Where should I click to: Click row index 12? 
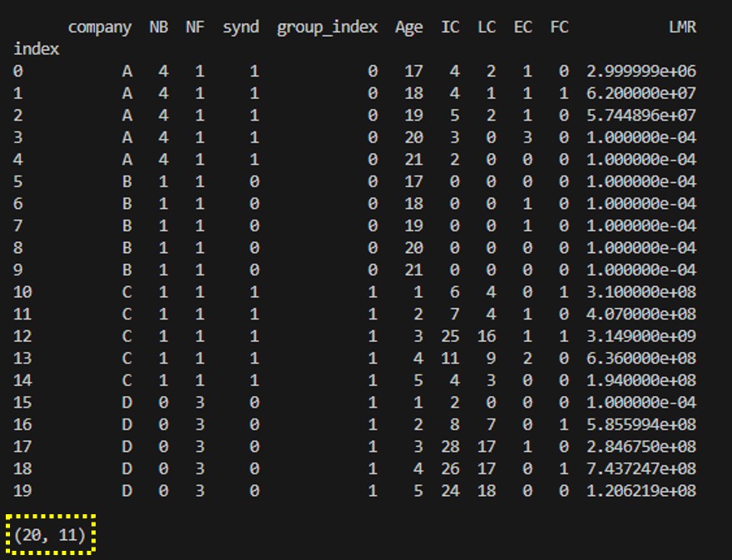(x=22, y=336)
